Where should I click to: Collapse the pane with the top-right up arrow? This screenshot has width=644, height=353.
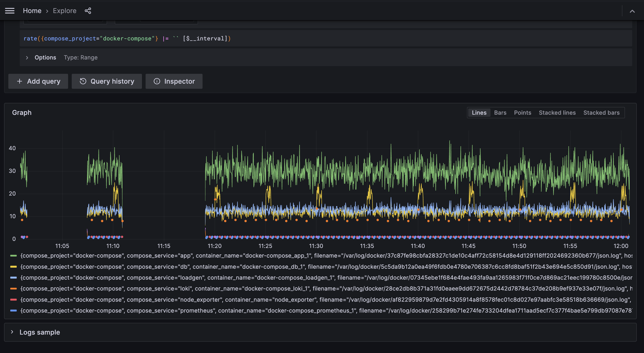[x=632, y=11]
